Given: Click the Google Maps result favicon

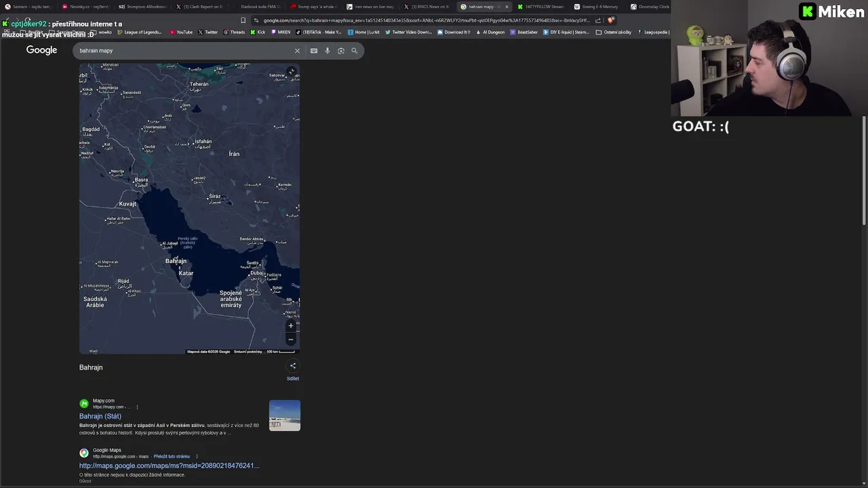Looking at the screenshot, I should 84,453.
